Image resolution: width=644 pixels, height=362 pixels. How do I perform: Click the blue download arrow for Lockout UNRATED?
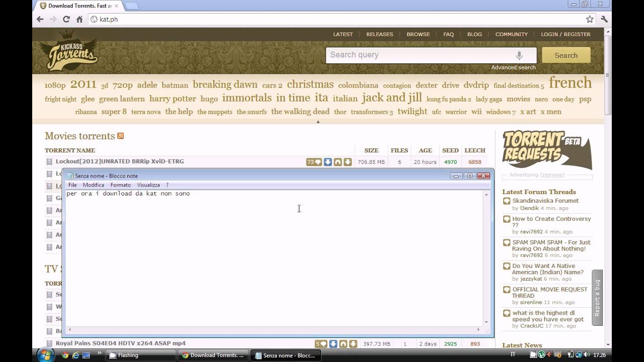[x=328, y=162]
